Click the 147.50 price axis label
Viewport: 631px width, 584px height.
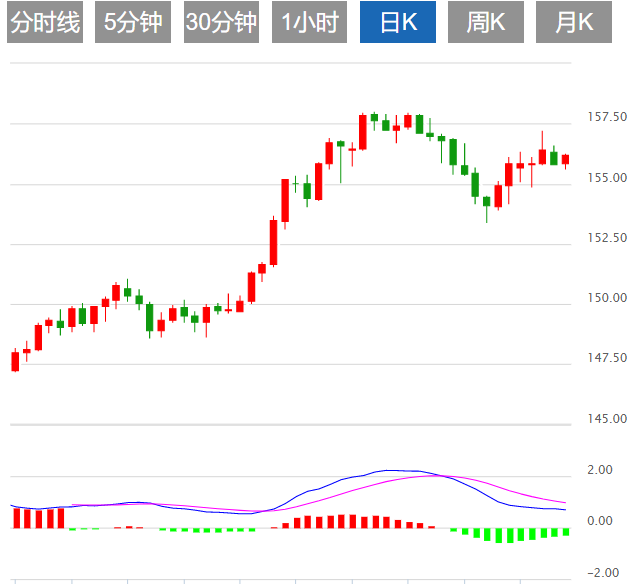607,357
